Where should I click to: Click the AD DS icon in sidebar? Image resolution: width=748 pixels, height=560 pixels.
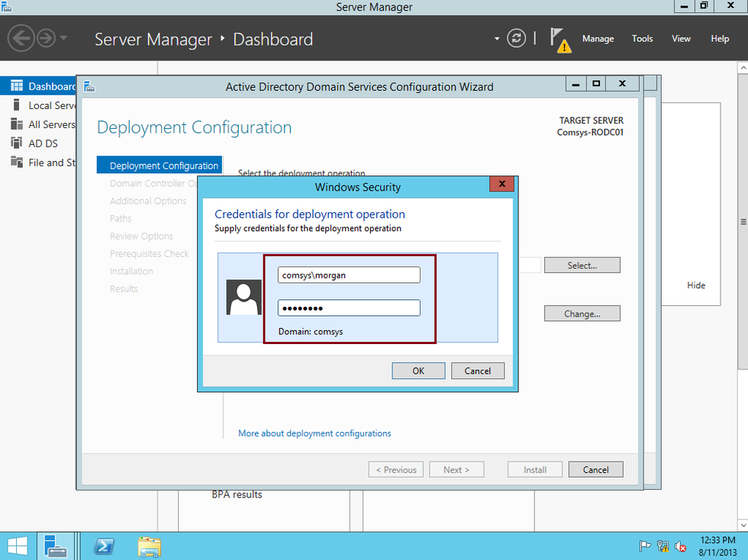[17, 143]
